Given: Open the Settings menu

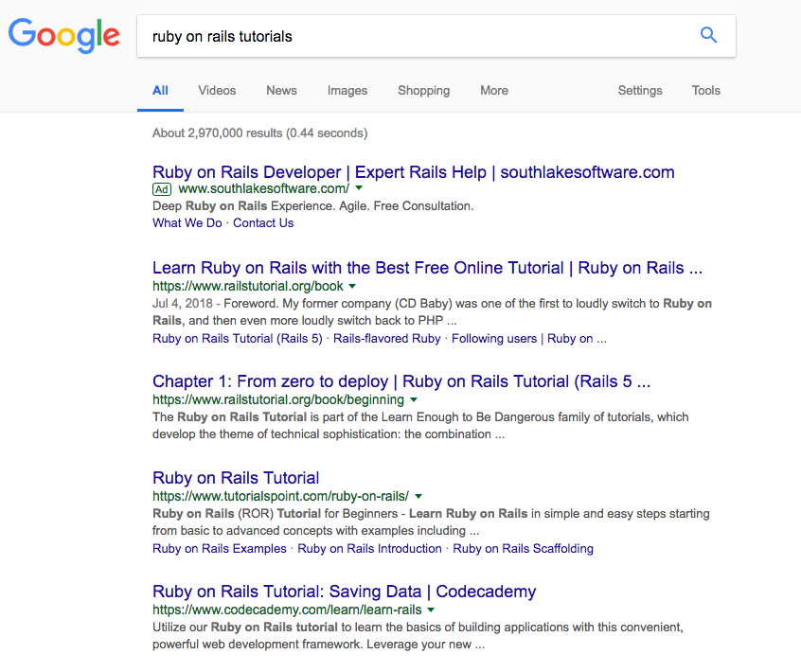Looking at the screenshot, I should tap(640, 90).
